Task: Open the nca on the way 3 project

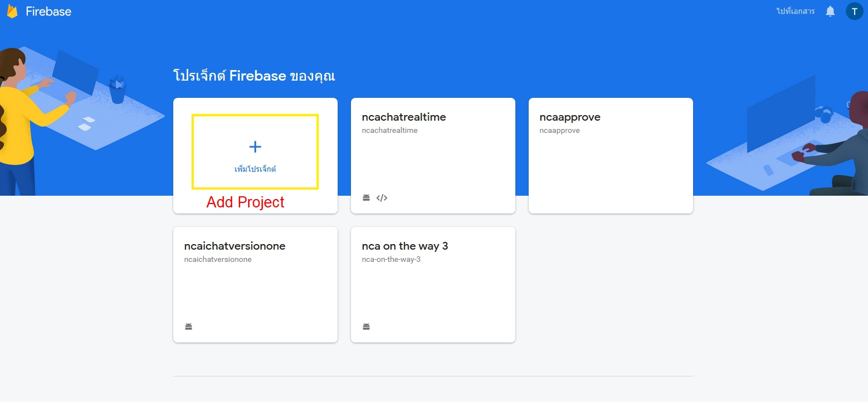Action: click(433, 285)
